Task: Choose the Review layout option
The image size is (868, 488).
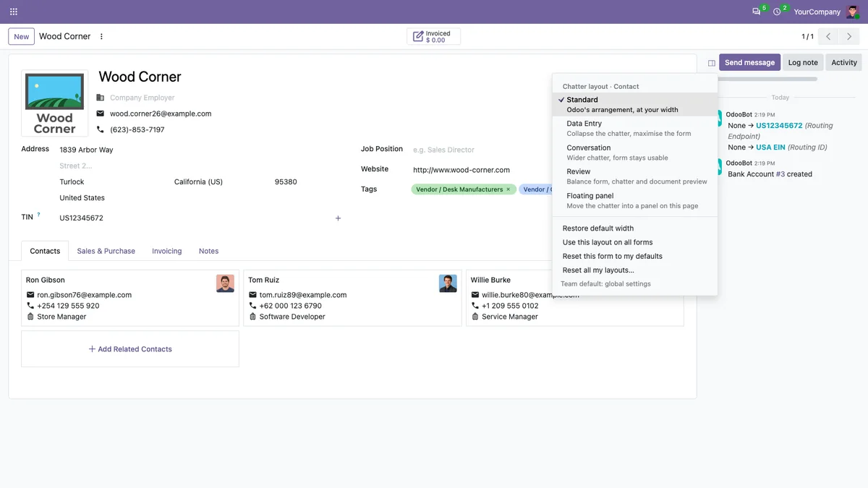Action: [635, 176]
